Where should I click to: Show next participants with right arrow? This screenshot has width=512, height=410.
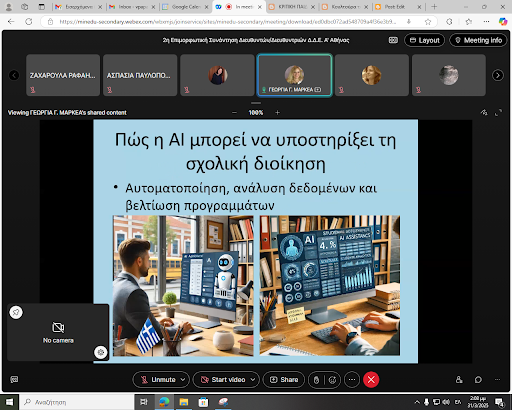[x=498, y=75]
